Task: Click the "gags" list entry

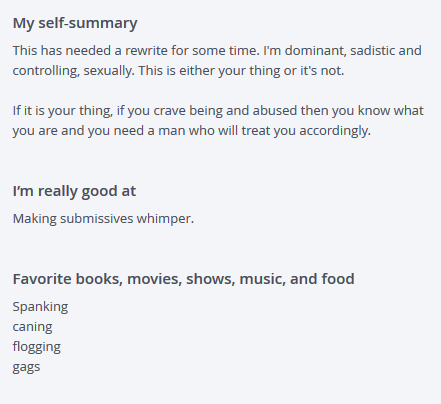Action: [26, 367]
